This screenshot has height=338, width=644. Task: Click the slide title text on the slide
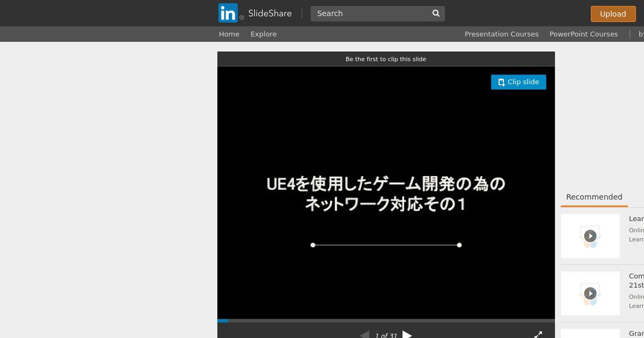coord(386,194)
